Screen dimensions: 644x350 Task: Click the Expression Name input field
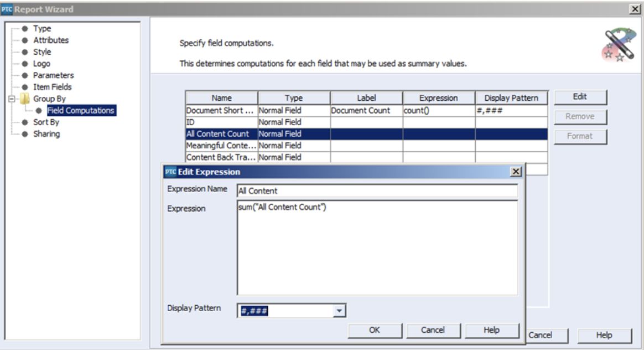[x=377, y=191]
